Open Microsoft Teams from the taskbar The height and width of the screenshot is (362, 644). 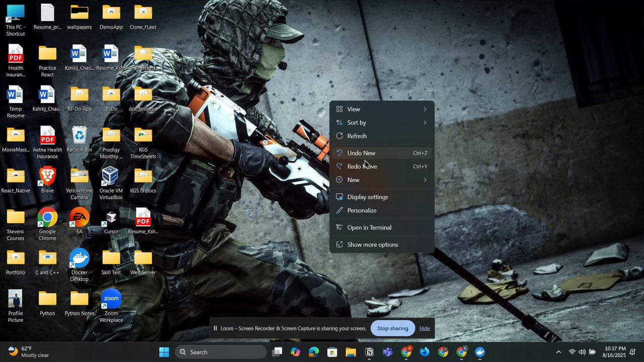pyautogui.click(x=387, y=352)
